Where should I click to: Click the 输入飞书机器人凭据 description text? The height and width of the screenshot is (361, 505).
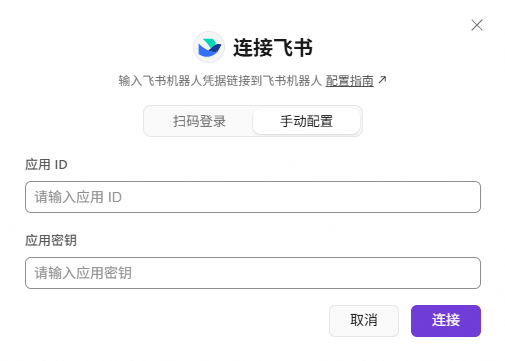(220, 81)
